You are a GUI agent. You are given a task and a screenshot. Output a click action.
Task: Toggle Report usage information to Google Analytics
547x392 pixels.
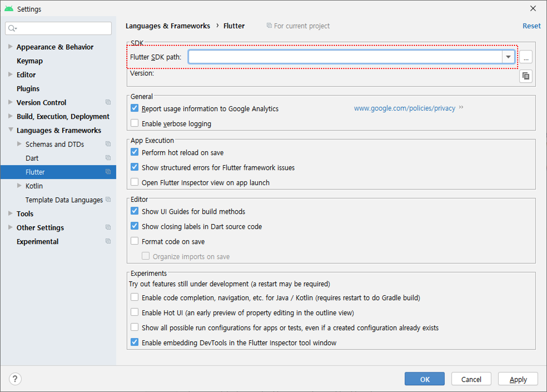135,108
